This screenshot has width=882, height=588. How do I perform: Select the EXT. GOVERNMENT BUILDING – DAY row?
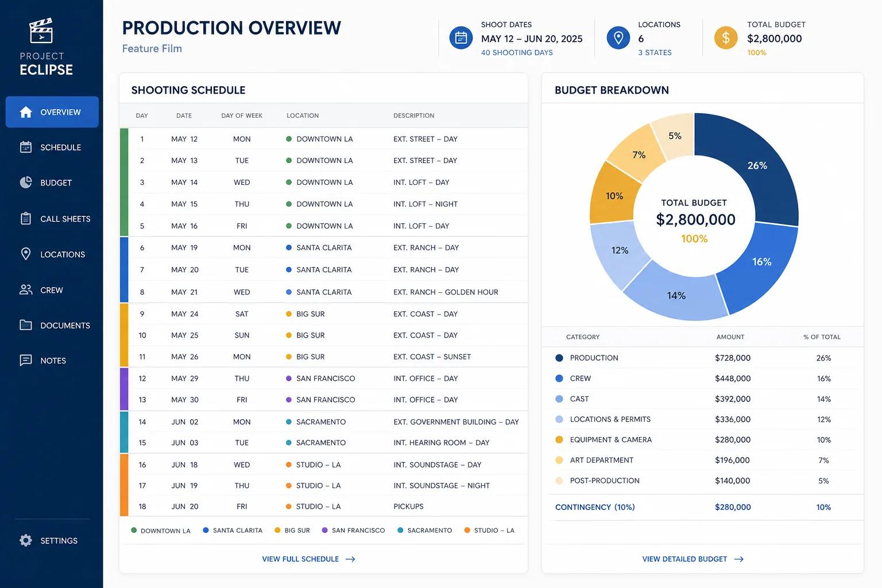(x=323, y=421)
